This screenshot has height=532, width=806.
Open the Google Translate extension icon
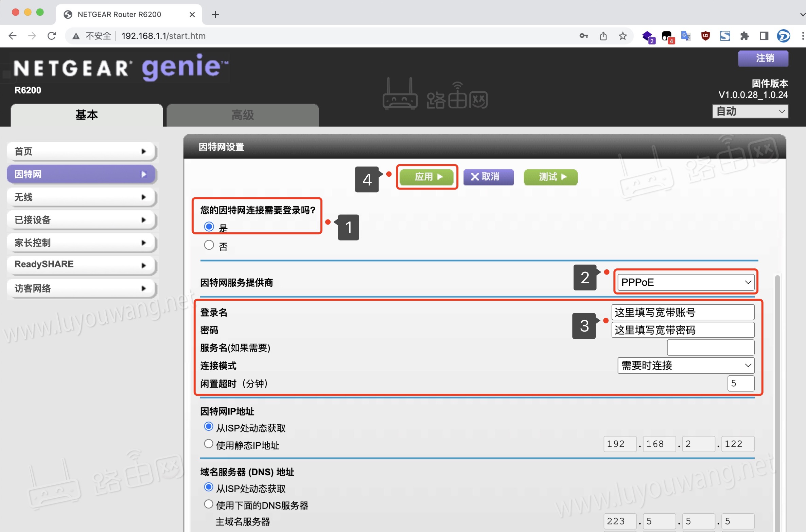(x=686, y=36)
